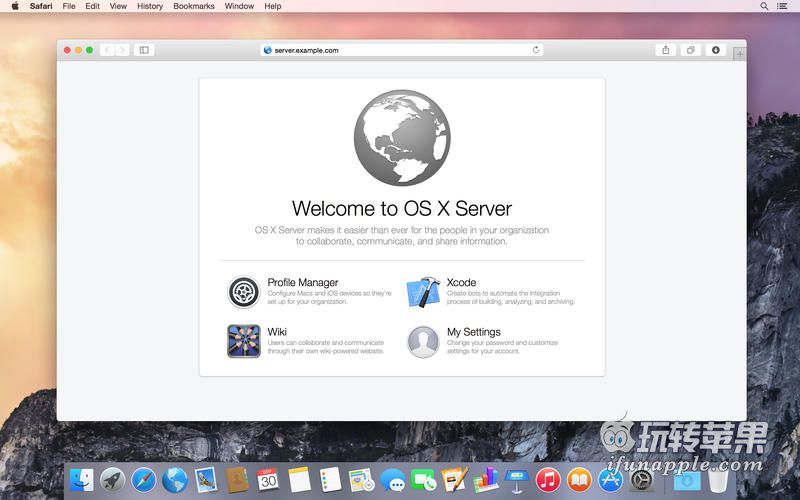The height and width of the screenshot is (500, 800).
Task: Expand the View menu in menu bar
Action: coord(118,6)
